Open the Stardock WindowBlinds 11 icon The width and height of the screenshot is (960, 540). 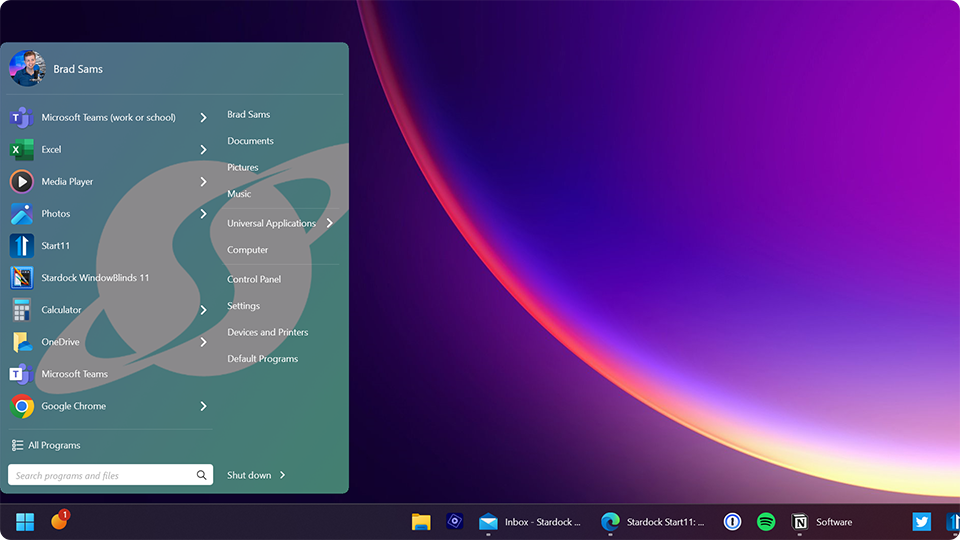(x=21, y=277)
